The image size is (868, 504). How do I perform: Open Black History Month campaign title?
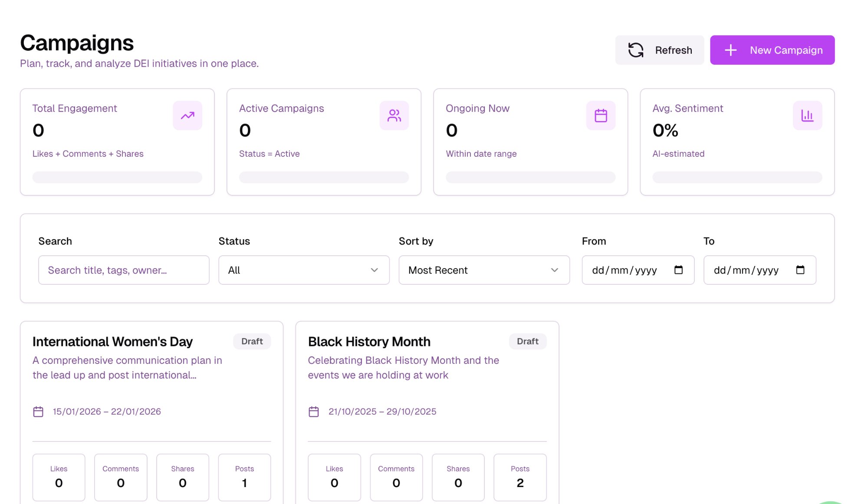pyautogui.click(x=369, y=342)
